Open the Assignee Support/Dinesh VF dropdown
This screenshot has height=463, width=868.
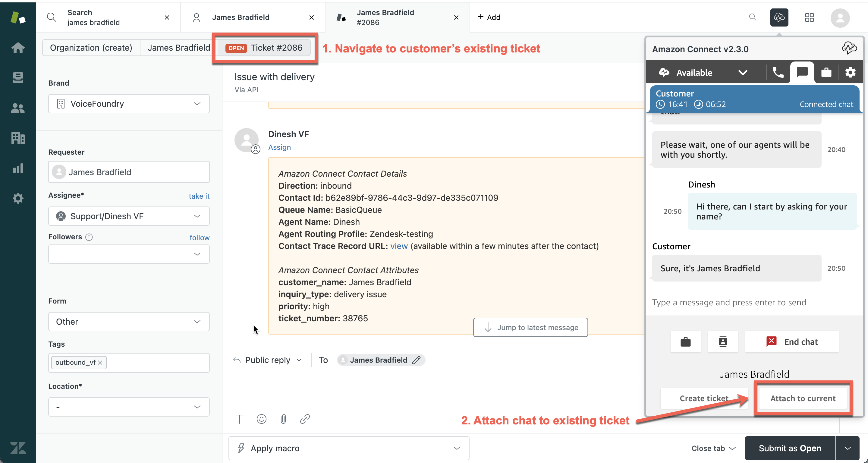[129, 216]
